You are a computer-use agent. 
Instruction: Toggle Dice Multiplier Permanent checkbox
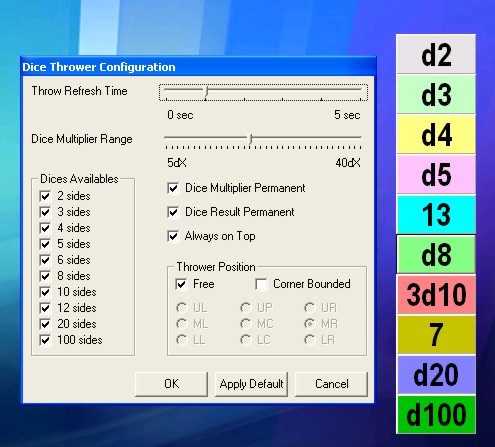point(173,188)
